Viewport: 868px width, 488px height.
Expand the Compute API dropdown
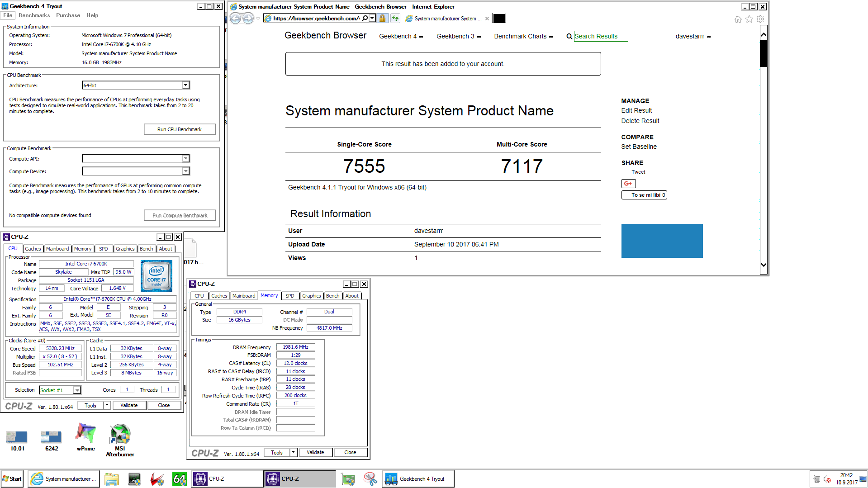185,158
